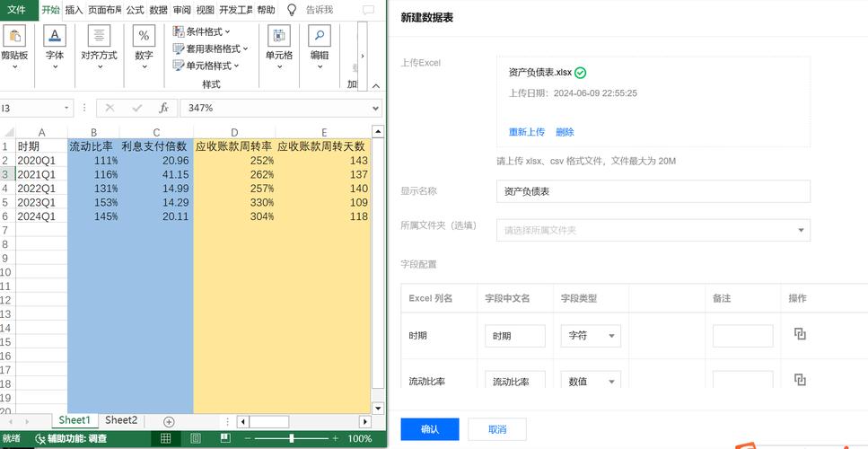Select cell 2023Q1
Viewport: 868px width, 449px height.
click(41, 203)
